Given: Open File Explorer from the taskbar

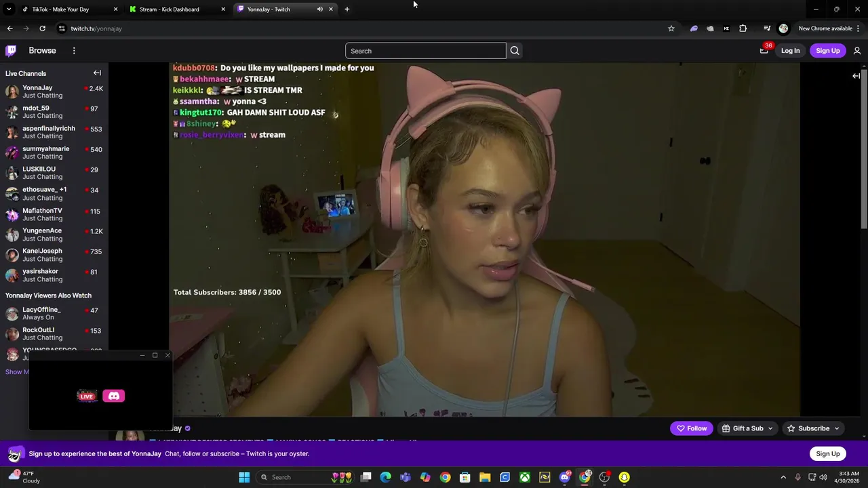Looking at the screenshot, I should click(485, 477).
